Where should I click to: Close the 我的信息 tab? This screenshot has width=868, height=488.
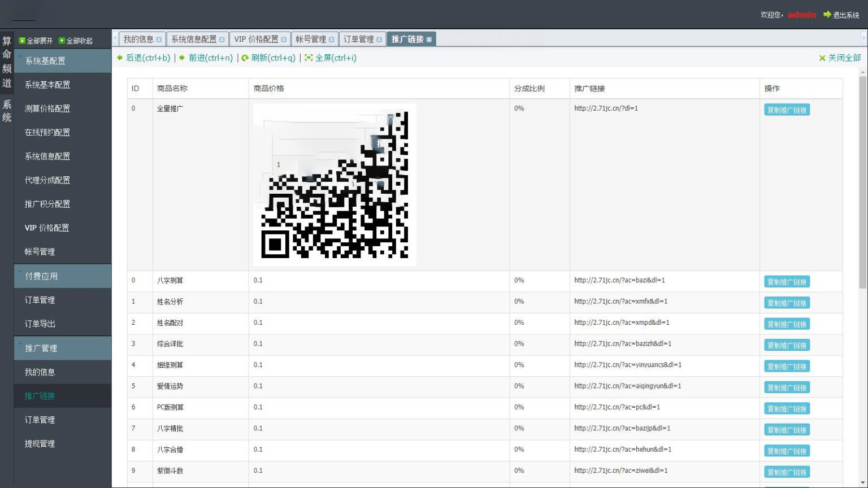(159, 40)
